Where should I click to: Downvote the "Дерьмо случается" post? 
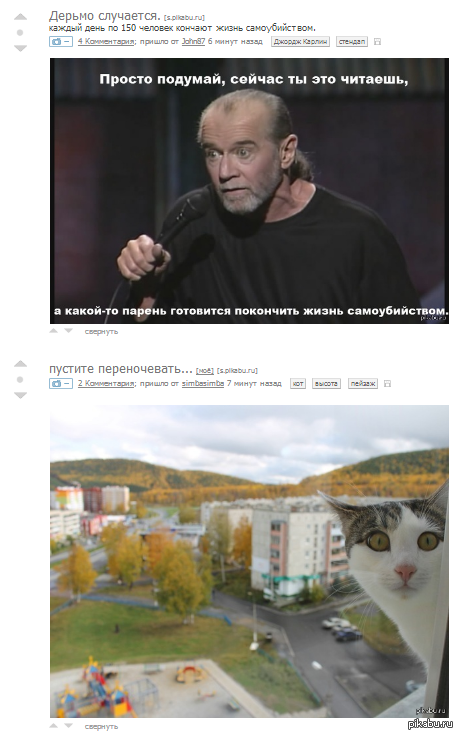coord(20,48)
